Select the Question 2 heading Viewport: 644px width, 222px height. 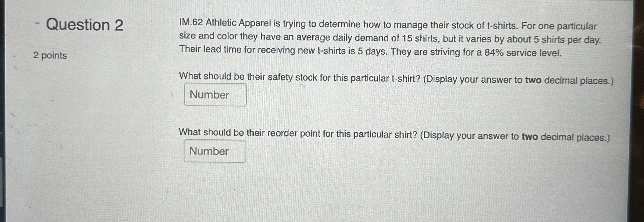tap(85, 25)
